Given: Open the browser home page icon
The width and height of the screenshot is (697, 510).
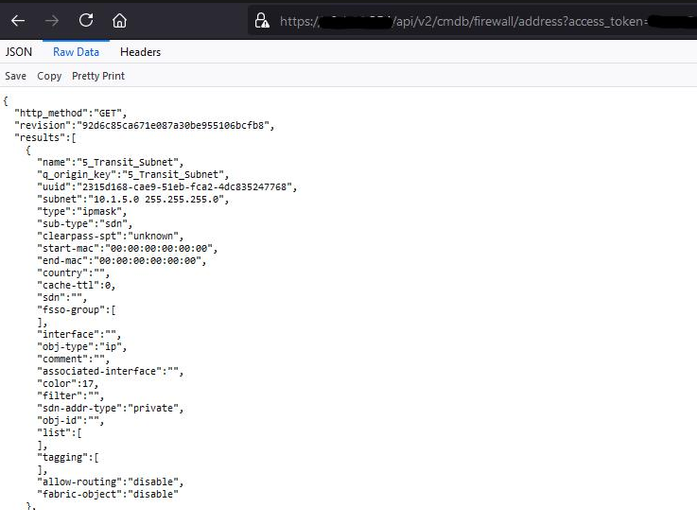Looking at the screenshot, I should tap(119, 20).
